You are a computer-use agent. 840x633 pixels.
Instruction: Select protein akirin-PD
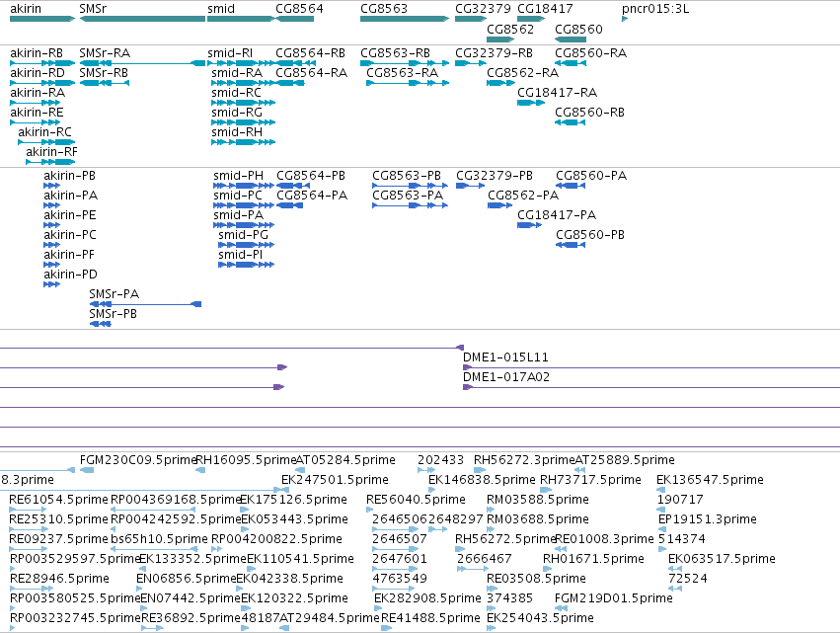(51, 284)
